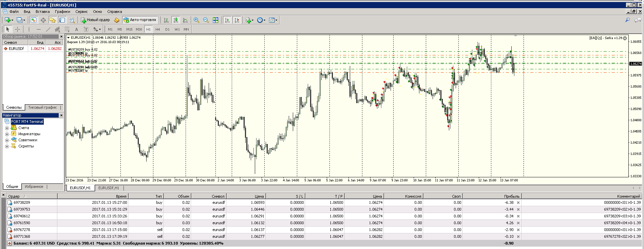This screenshot has height=249, width=644.
Task: Toggle the Авто-торговля auto-trading button
Action: [x=140, y=20]
